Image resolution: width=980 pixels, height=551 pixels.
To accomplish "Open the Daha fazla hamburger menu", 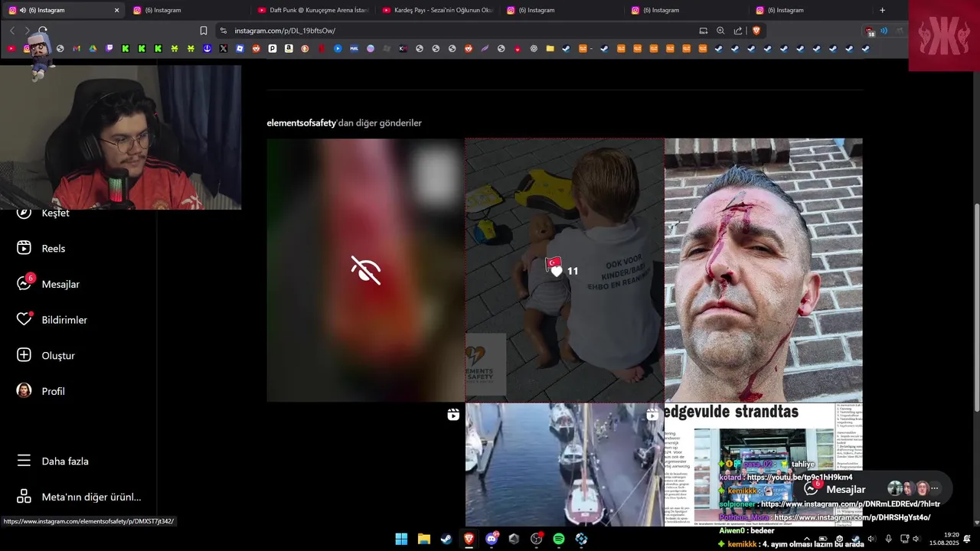I will (x=24, y=461).
